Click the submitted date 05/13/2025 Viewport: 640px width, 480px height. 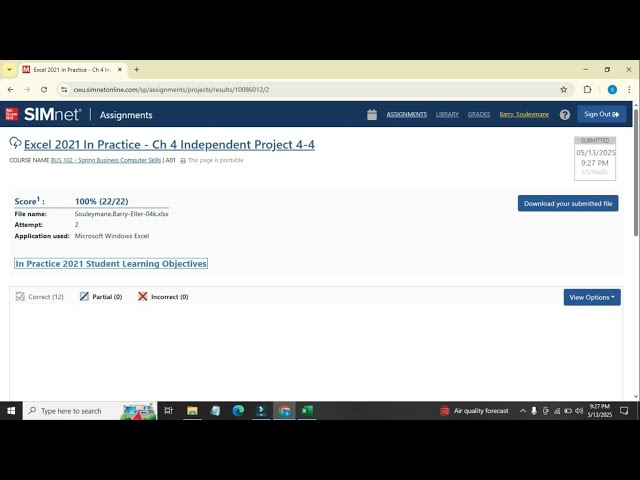(595, 153)
